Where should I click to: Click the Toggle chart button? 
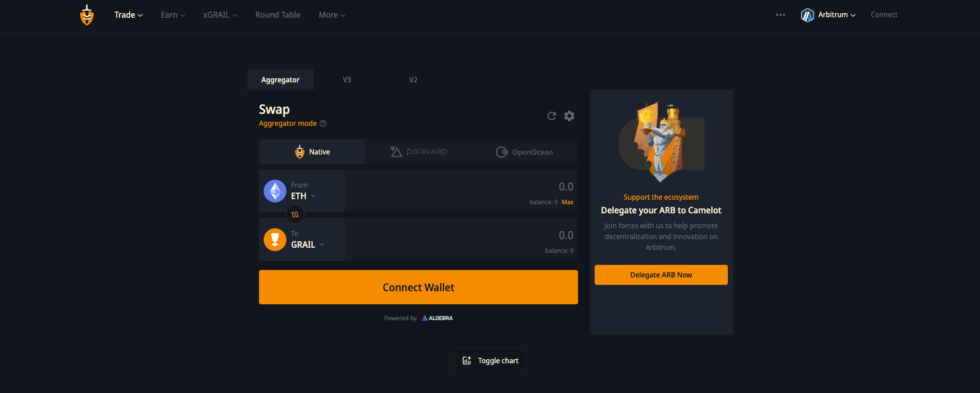[x=490, y=361]
